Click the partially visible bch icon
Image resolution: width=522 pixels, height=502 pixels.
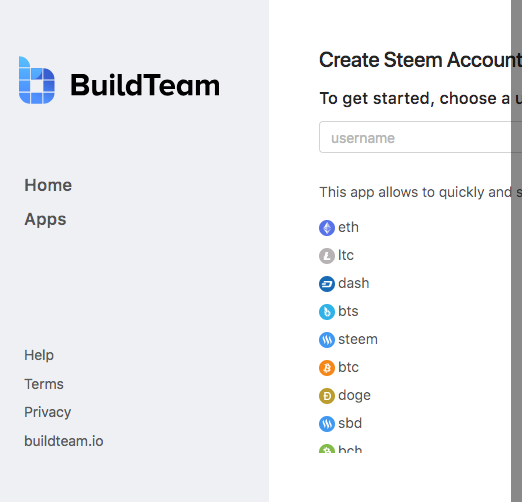coord(327,449)
